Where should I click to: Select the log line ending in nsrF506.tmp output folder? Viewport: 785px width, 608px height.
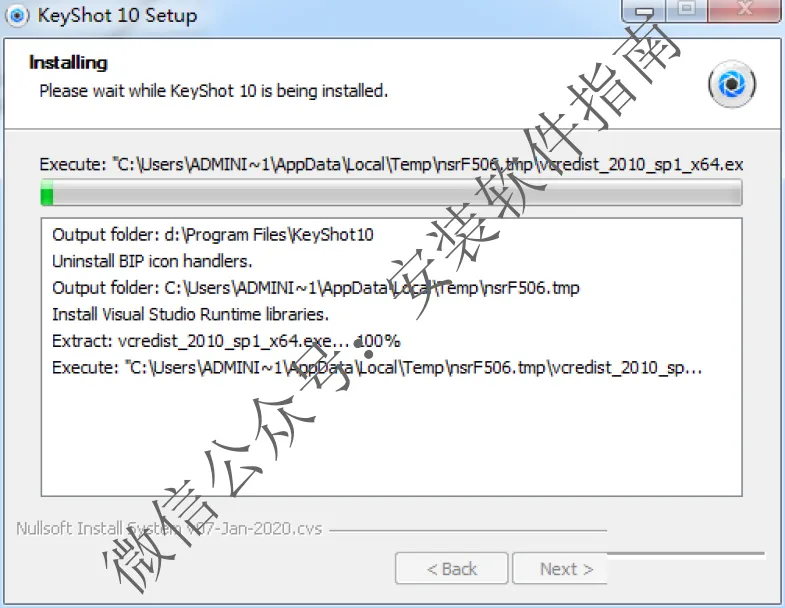coord(316,288)
